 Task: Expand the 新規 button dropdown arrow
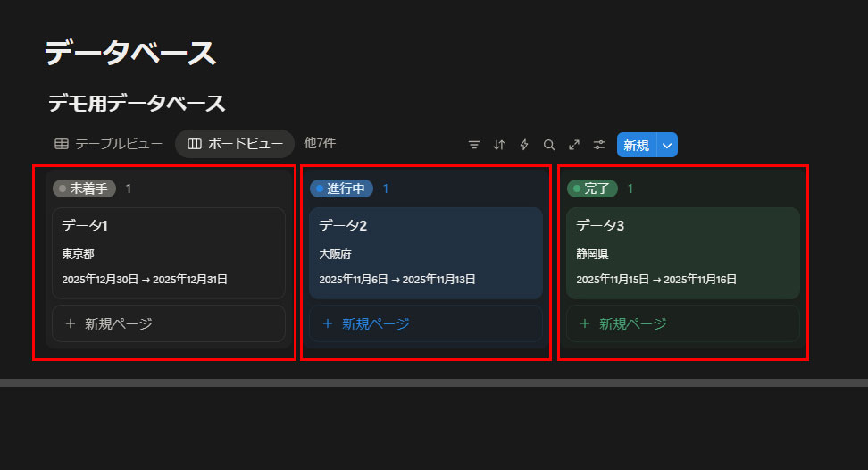[667, 145]
